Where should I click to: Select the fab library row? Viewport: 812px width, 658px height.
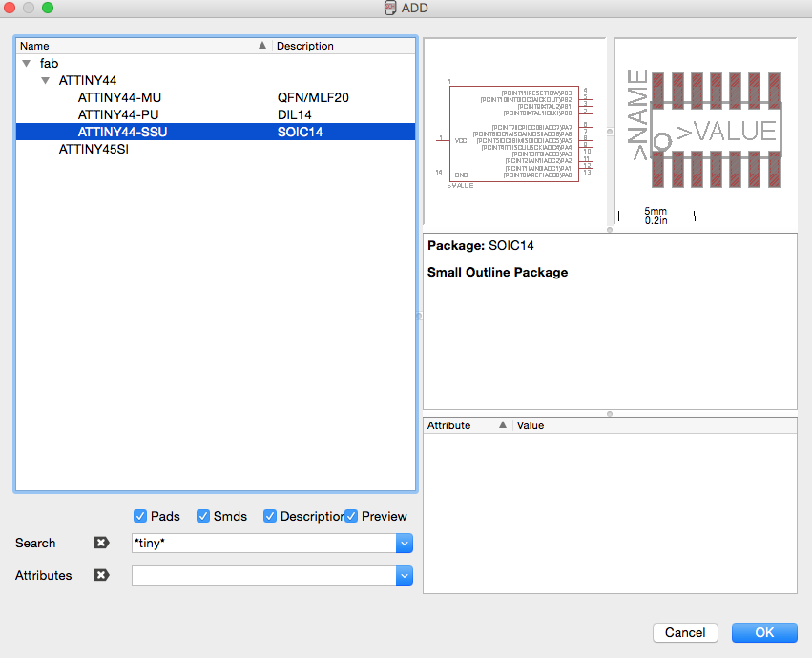216,63
